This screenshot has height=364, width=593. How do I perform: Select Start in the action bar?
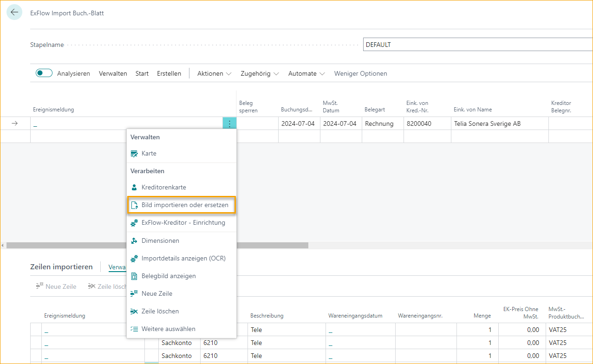click(x=142, y=73)
